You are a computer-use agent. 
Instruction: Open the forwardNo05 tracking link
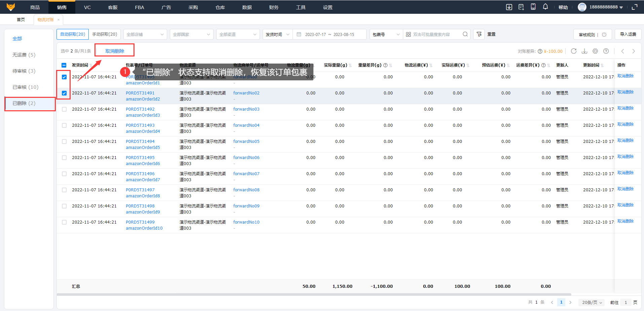246,142
